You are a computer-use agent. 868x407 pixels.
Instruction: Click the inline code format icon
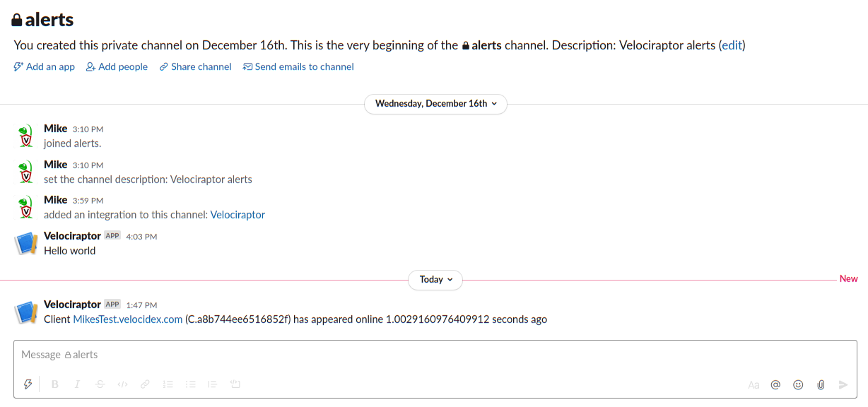click(x=122, y=384)
